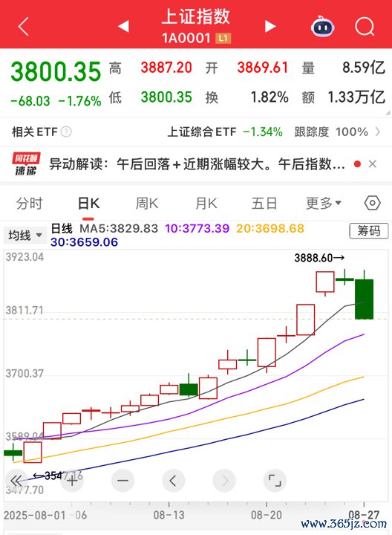Jump to earliest data with double-left arrow
The width and height of the screenshot is (392, 535).
(16, 481)
